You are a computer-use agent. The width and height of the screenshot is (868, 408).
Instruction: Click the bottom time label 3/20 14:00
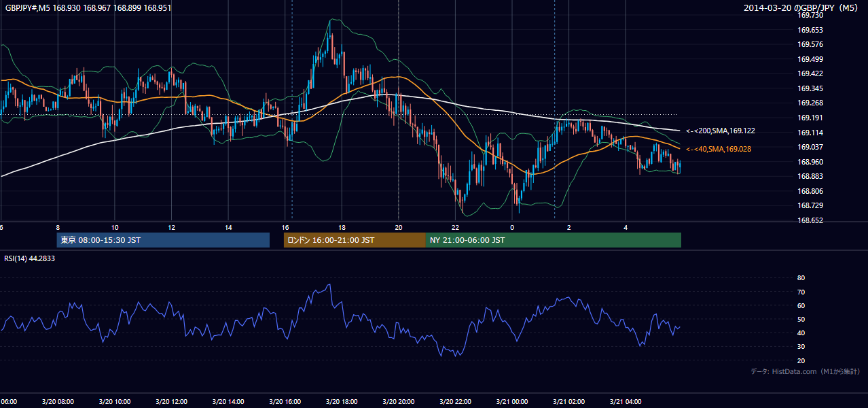pos(228,402)
